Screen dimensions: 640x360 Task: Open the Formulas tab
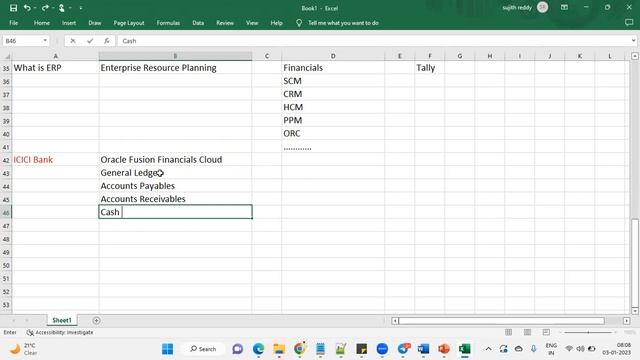168,23
